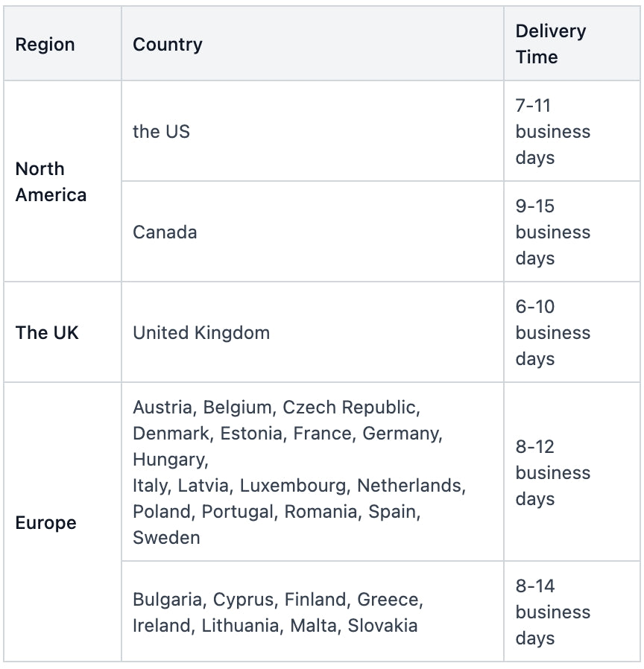This screenshot has width=644, height=669.
Task: Click the word Luxembourg in Europe list
Action: point(293,486)
